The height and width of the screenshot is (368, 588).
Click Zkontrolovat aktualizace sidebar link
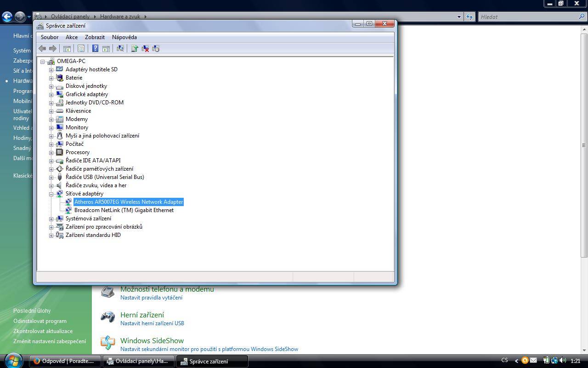click(43, 331)
